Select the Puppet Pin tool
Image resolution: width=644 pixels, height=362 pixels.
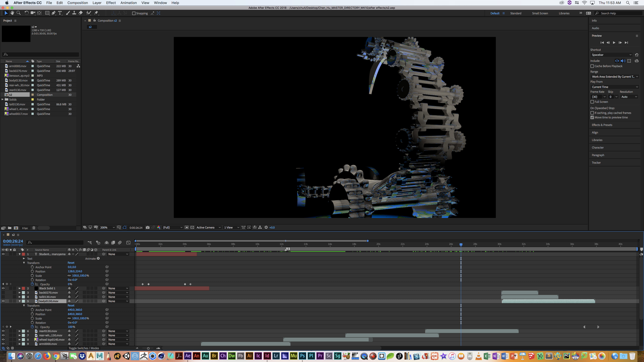pyautogui.click(x=96, y=13)
